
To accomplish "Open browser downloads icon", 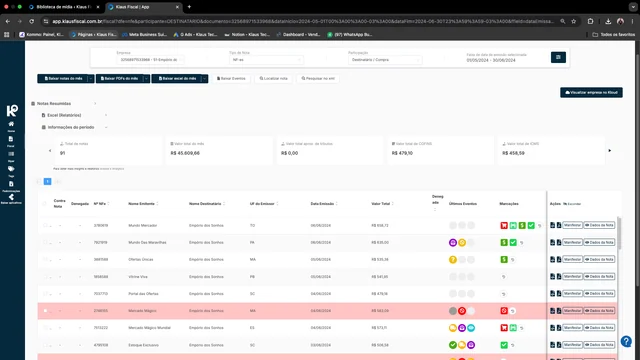I will pyautogui.click(x=608, y=21).
